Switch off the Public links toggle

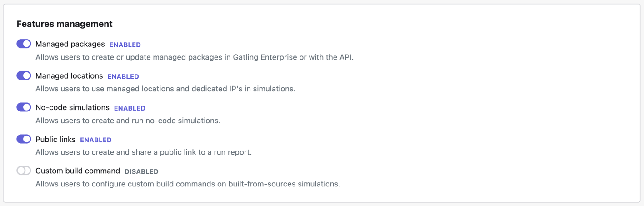pyautogui.click(x=24, y=139)
